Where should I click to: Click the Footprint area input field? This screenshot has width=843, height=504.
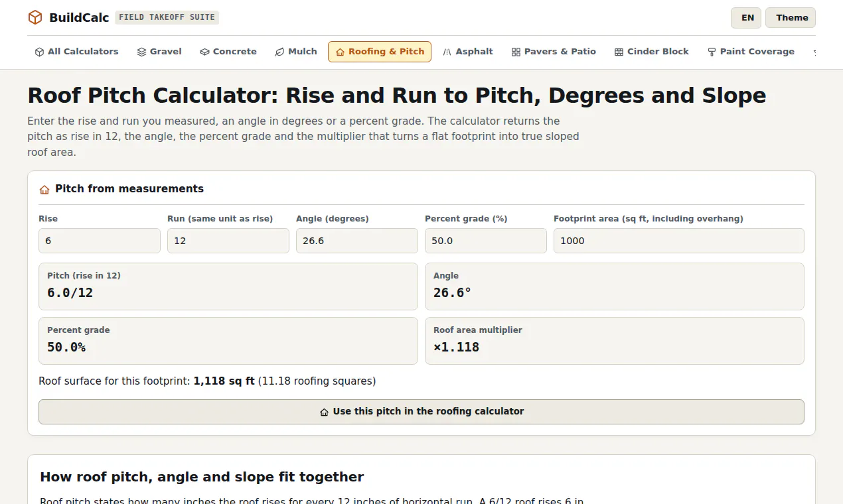click(679, 241)
